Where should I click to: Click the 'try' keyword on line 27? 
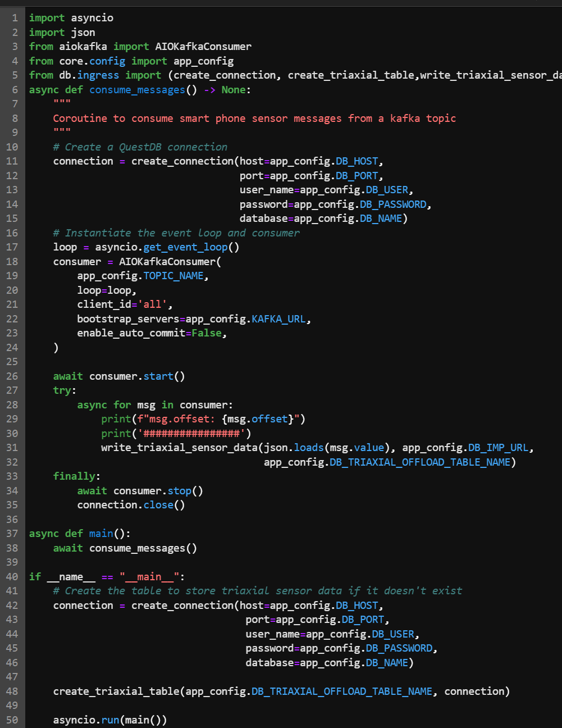pos(62,390)
